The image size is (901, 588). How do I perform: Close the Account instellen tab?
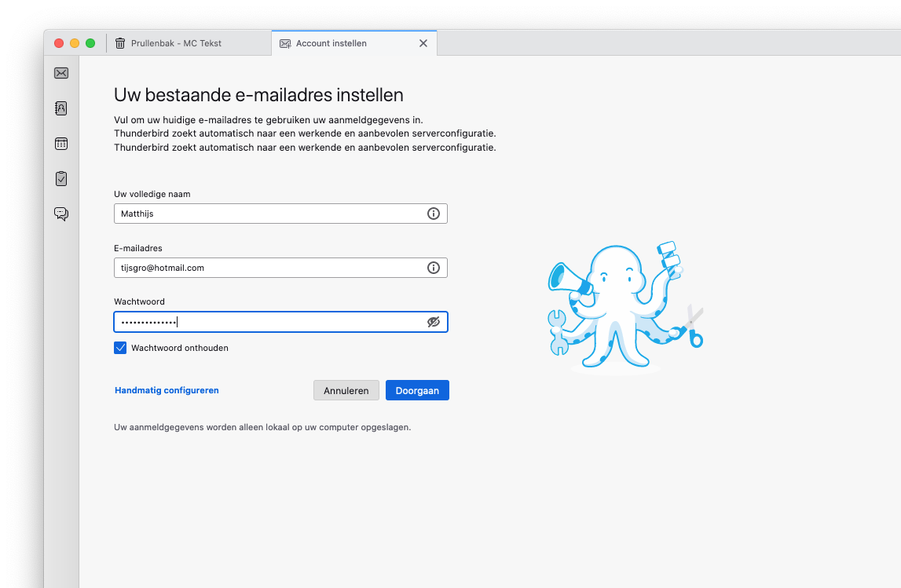(x=423, y=43)
